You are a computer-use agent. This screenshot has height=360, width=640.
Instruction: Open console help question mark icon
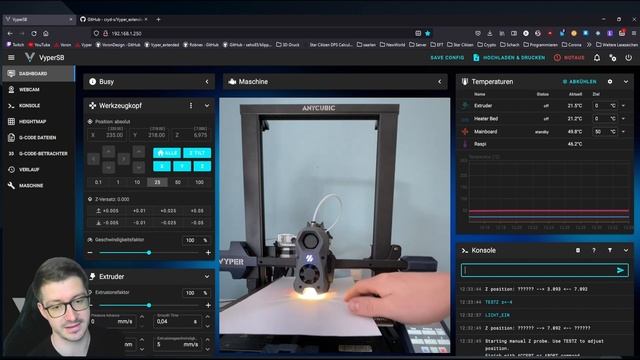[594, 250]
